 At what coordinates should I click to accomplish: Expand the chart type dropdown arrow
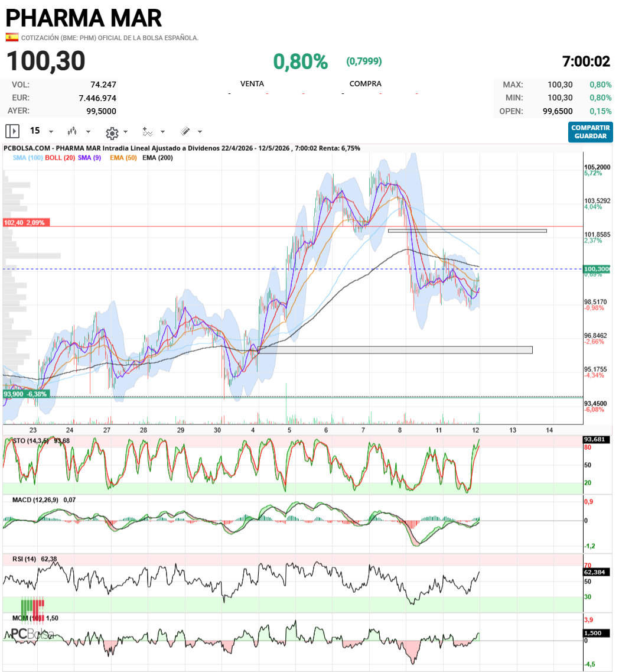[x=88, y=132]
